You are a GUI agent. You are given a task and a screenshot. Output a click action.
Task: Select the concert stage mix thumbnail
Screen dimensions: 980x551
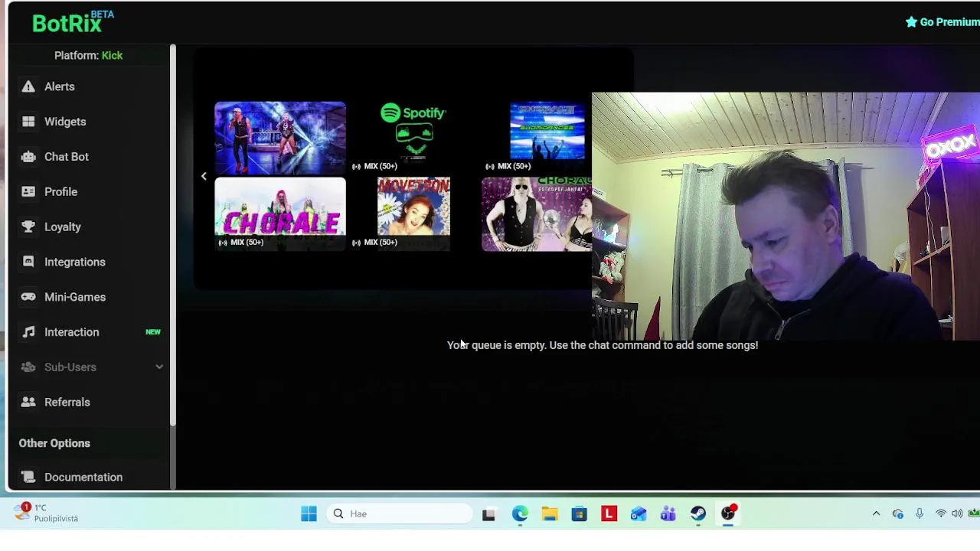(280, 138)
